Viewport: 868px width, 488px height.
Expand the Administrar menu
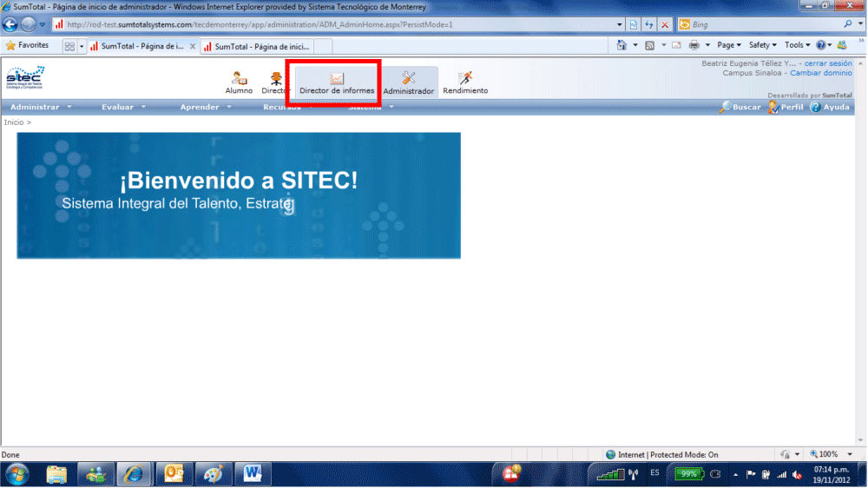[x=41, y=107]
